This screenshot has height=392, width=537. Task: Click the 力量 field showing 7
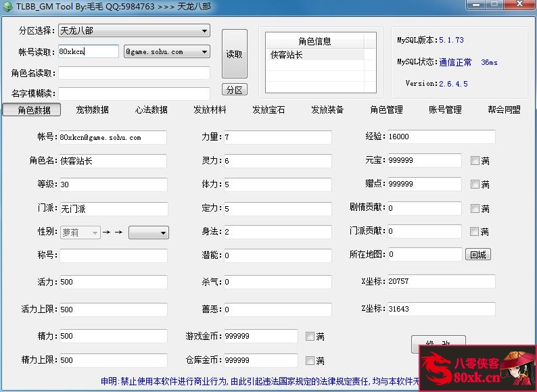[x=278, y=137]
